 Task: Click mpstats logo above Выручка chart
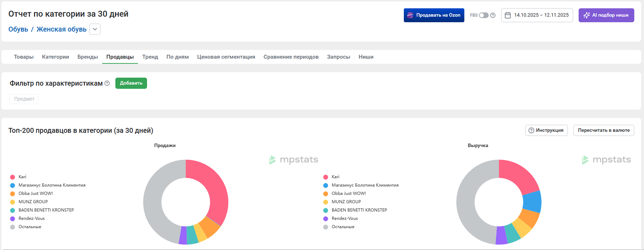tap(606, 160)
